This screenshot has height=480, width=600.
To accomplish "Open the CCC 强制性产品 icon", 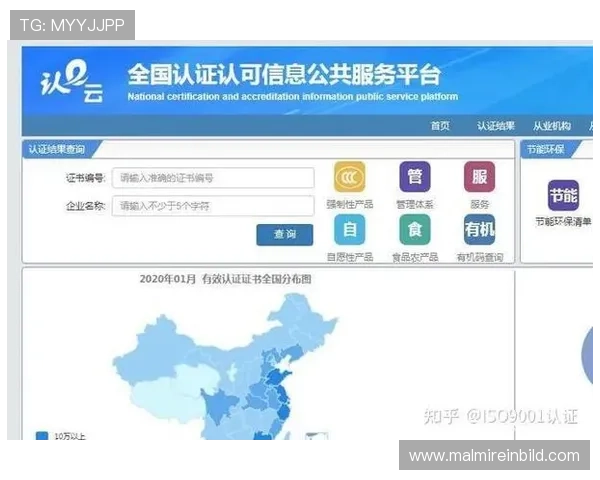I will pos(349,177).
